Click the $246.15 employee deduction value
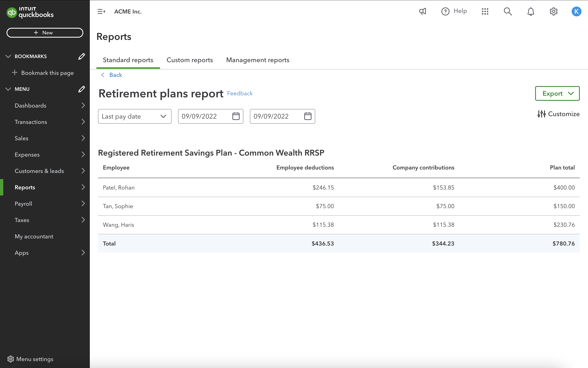Screen dimensions: 588x368 [323, 187]
